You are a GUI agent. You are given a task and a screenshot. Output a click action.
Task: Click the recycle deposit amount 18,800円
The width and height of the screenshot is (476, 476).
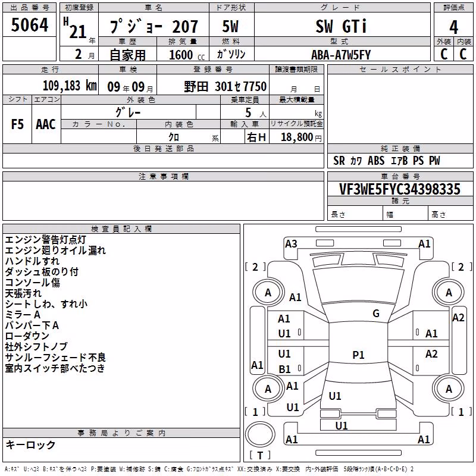(x=301, y=137)
